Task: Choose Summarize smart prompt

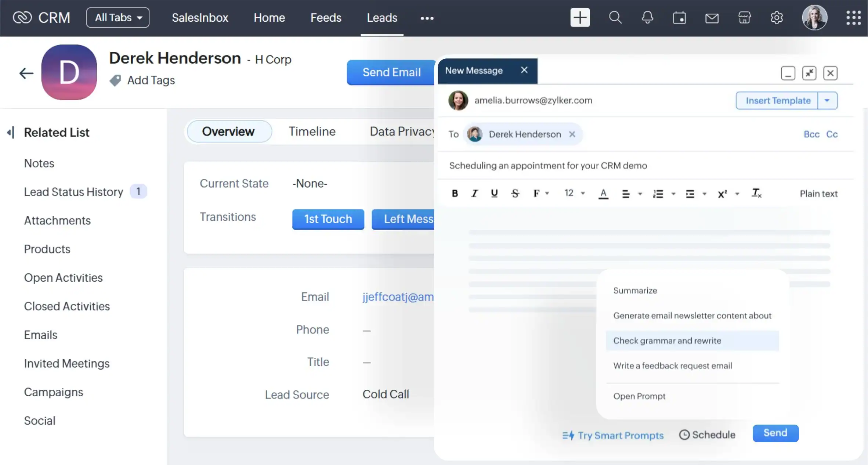Action: click(x=635, y=290)
